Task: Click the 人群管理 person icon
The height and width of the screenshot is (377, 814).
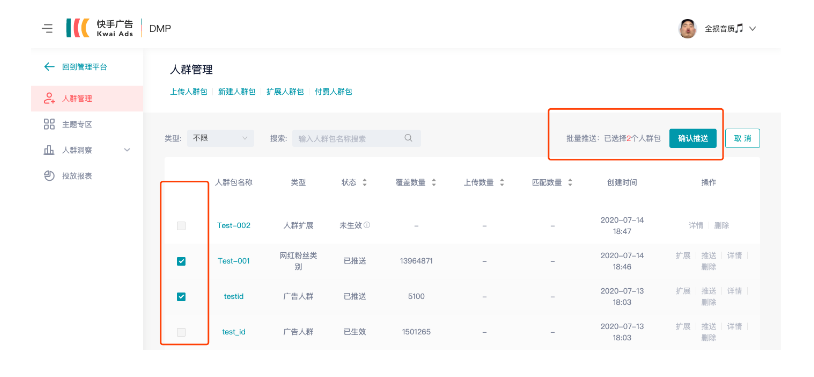Action: [x=49, y=98]
